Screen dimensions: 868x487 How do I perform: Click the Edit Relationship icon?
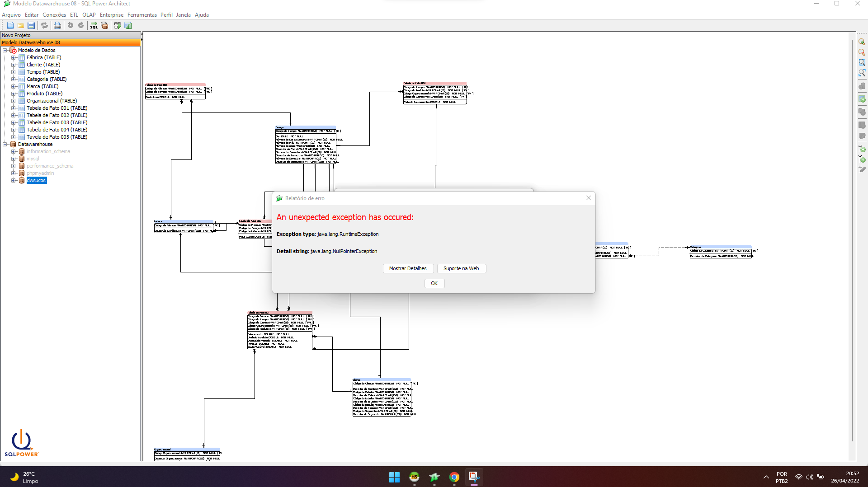point(862,169)
